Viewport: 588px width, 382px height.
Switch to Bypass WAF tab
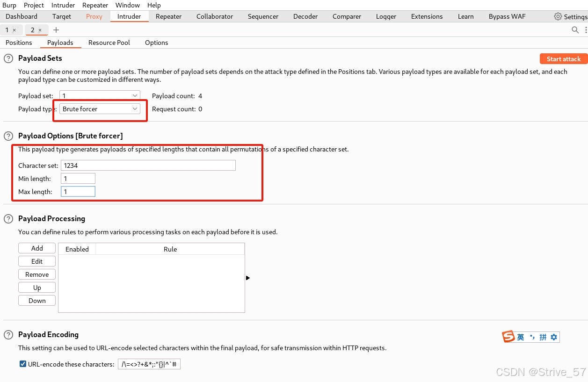coord(507,16)
